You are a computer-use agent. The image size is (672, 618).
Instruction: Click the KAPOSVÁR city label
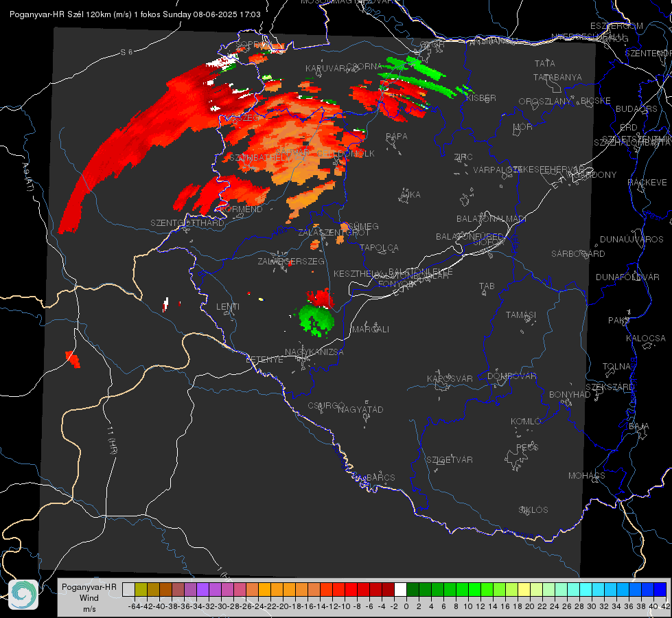pyautogui.click(x=450, y=378)
